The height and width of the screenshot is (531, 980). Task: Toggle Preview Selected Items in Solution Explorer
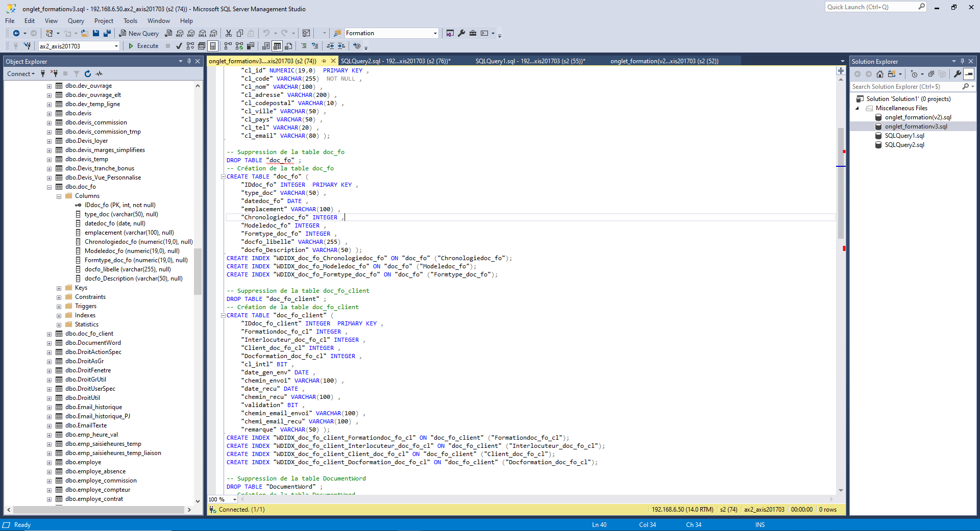(x=969, y=74)
